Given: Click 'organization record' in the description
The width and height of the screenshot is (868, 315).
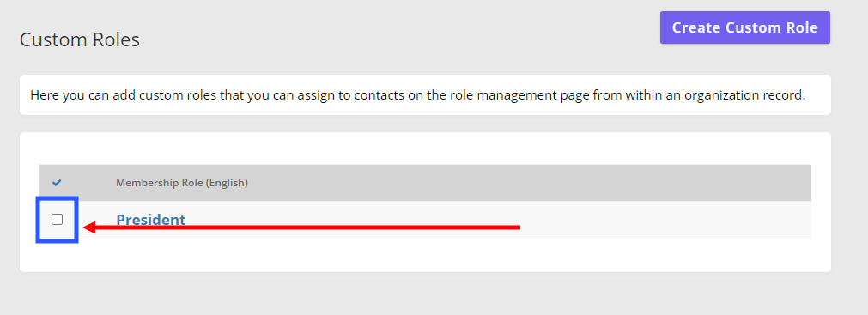Looking at the screenshot, I should pyautogui.click(x=744, y=95).
